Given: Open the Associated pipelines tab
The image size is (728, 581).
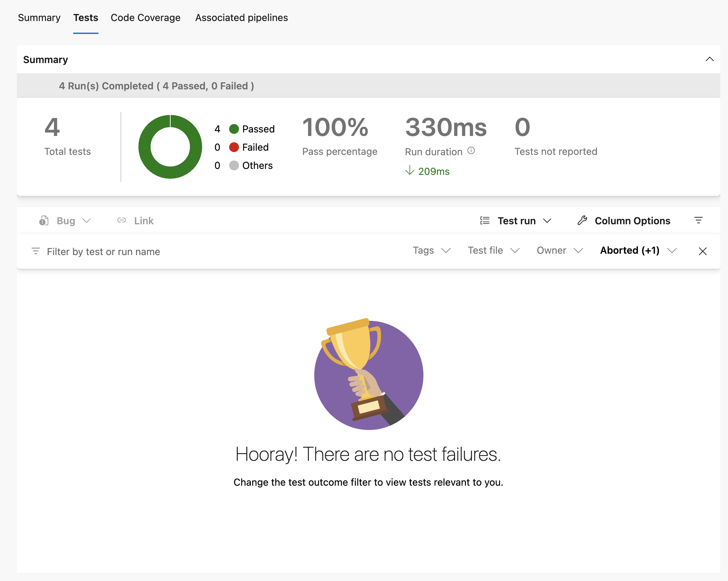Looking at the screenshot, I should tap(241, 18).
